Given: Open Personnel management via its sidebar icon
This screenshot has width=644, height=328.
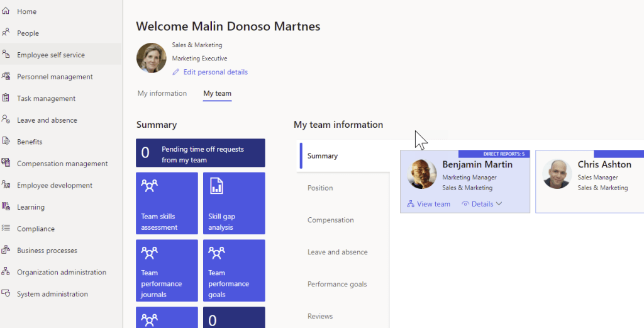Looking at the screenshot, I should pos(6,76).
